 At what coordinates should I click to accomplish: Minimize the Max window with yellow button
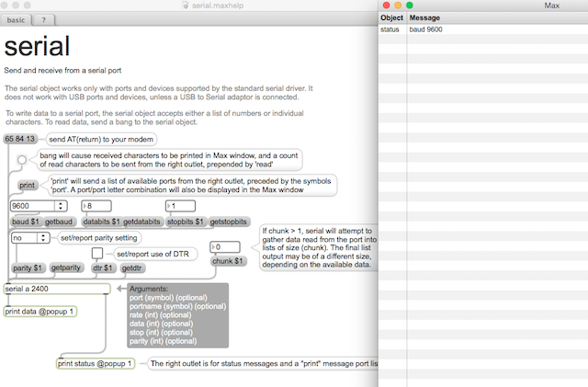click(x=398, y=6)
